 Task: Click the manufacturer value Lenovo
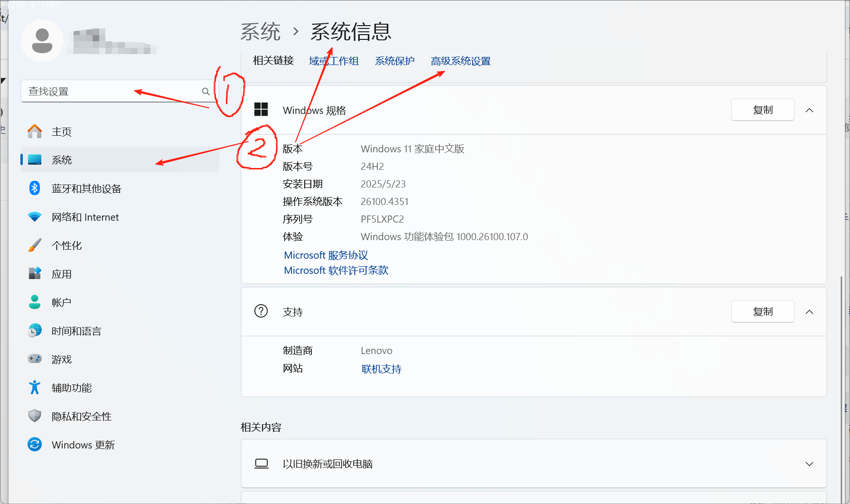pos(376,351)
